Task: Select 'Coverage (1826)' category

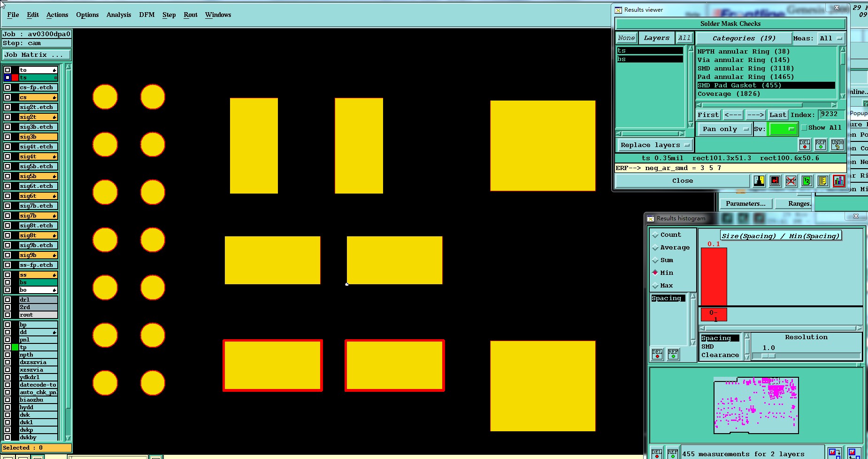Action: 766,94
